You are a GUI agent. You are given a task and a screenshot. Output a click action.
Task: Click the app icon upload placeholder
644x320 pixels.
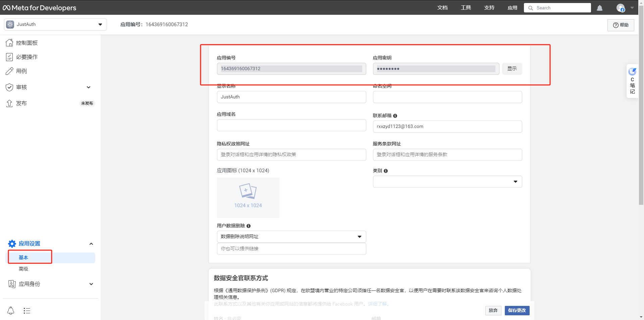[x=248, y=197]
